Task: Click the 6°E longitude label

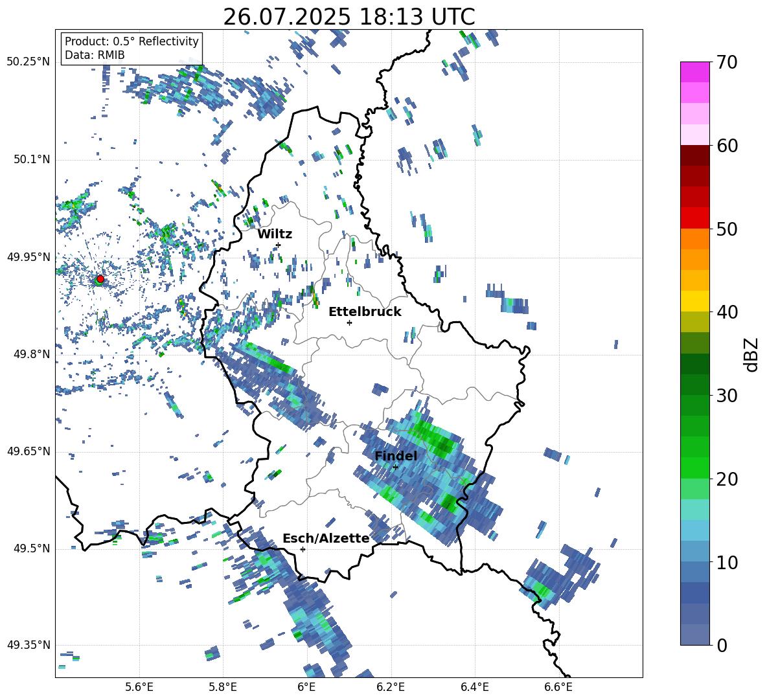Action: 306,688
